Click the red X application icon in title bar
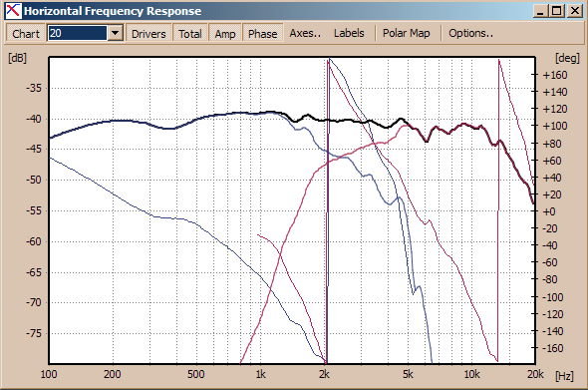Image resolution: width=588 pixels, height=390 pixels. click(13, 11)
